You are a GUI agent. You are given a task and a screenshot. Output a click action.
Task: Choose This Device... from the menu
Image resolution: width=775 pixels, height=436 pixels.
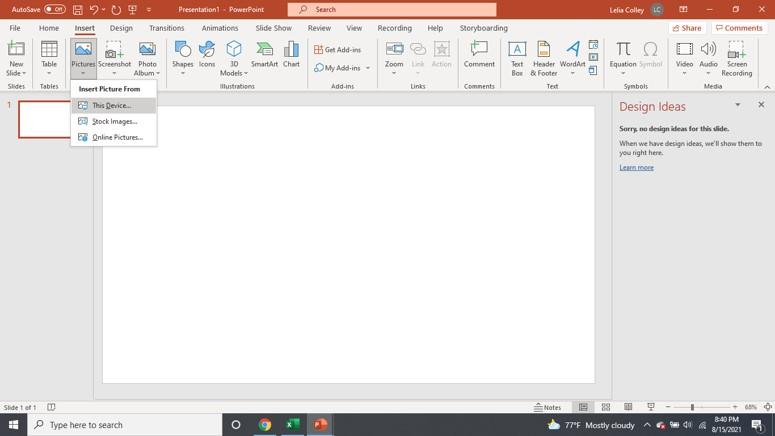click(114, 105)
